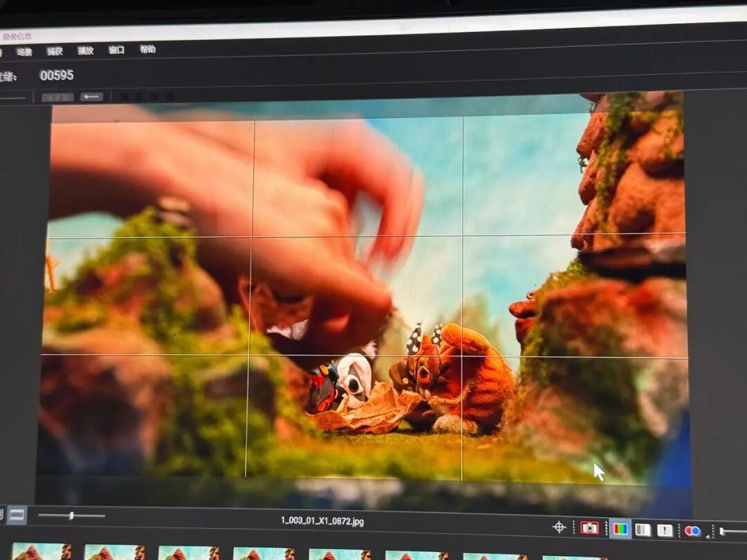The height and width of the screenshot is (560, 747).
Task: Open the 帮助 (Help) menu
Action: tap(147, 49)
